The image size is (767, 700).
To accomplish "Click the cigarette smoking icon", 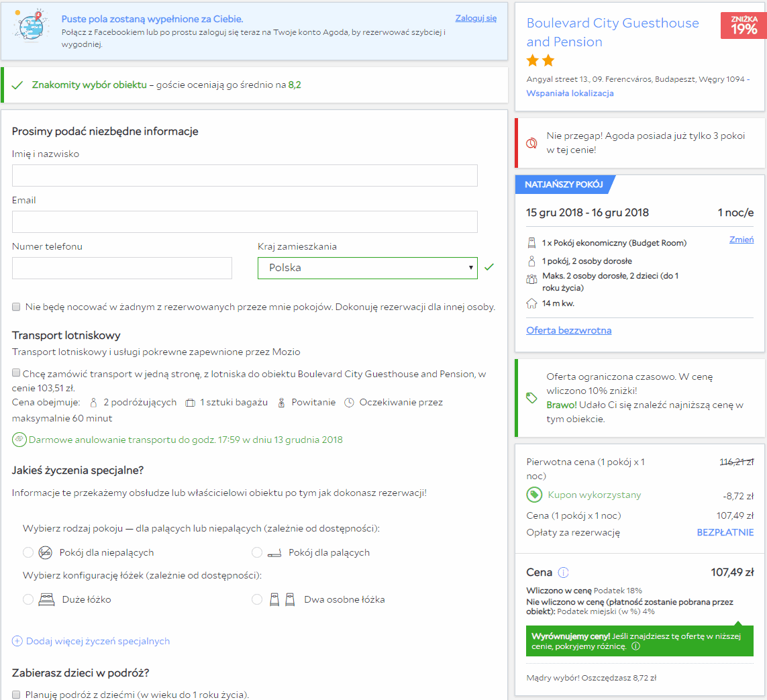I will click(x=274, y=553).
